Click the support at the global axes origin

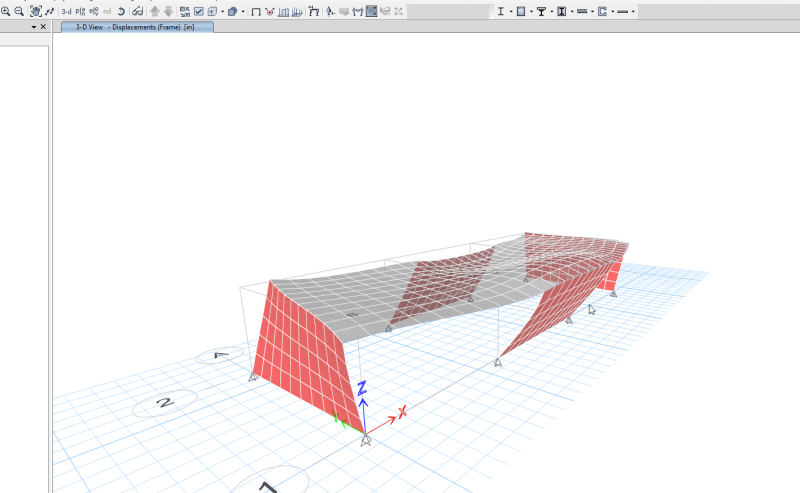click(365, 440)
